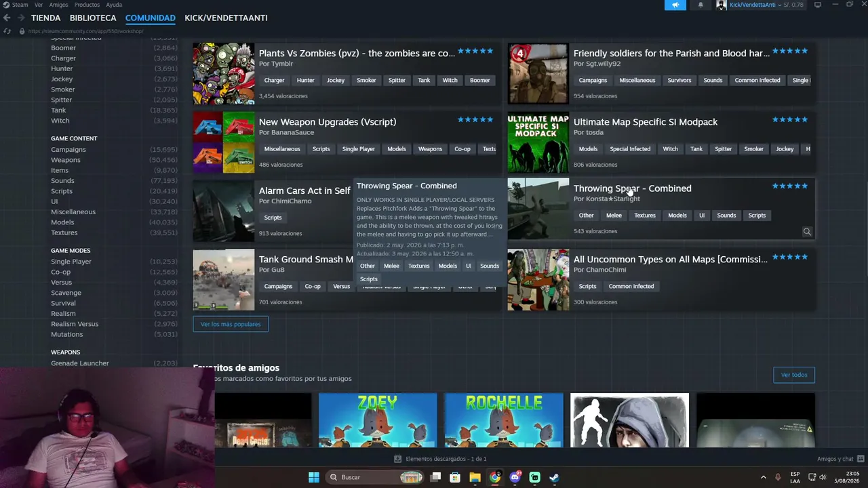This screenshot has height=488, width=868.
Task: Open the Amigos menu
Action: tap(58, 5)
